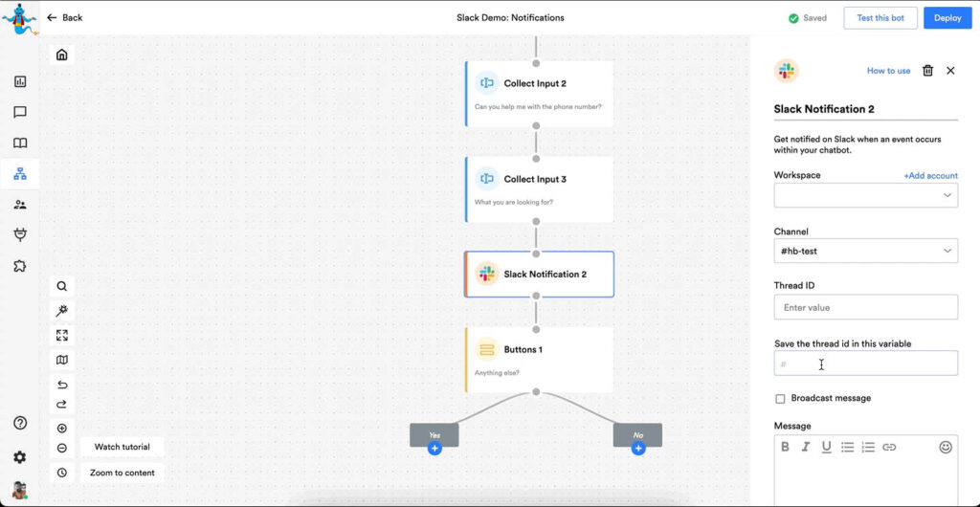The width and height of the screenshot is (980, 507).
Task: Toggle bold formatting in message editor
Action: [786, 447]
